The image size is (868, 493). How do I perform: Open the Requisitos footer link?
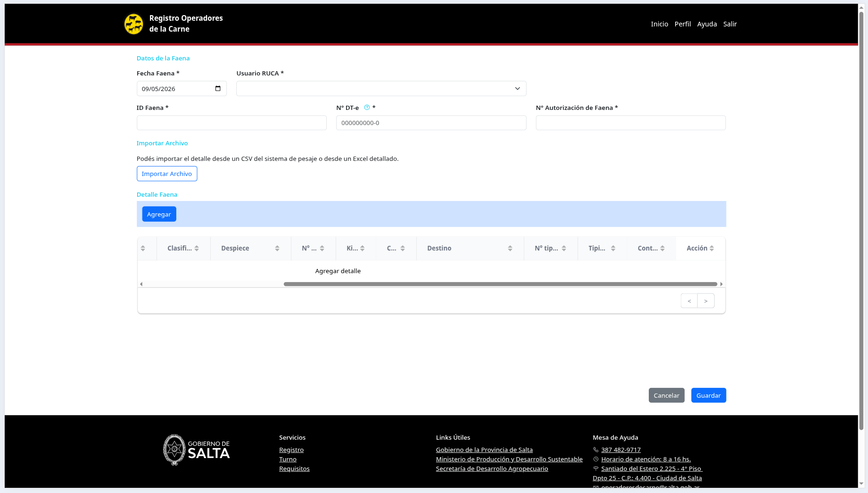[x=294, y=469]
